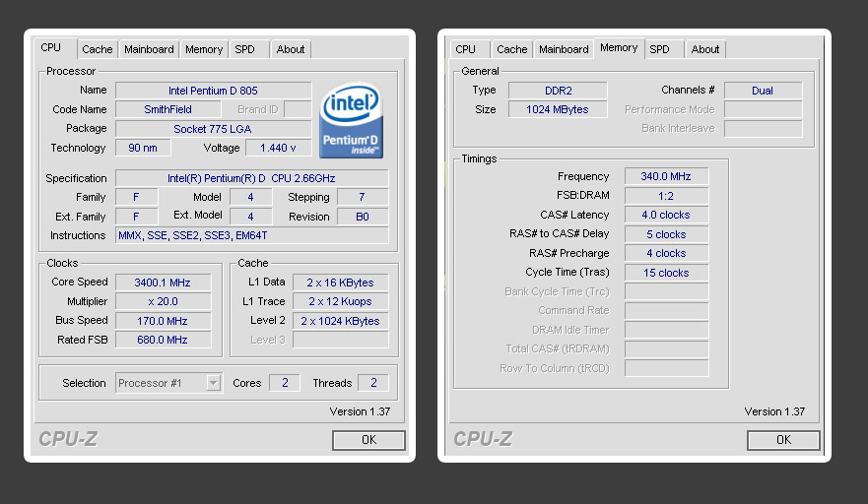Click the Specification field Pentium(R) D CPU 2.66GHz

point(252,178)
